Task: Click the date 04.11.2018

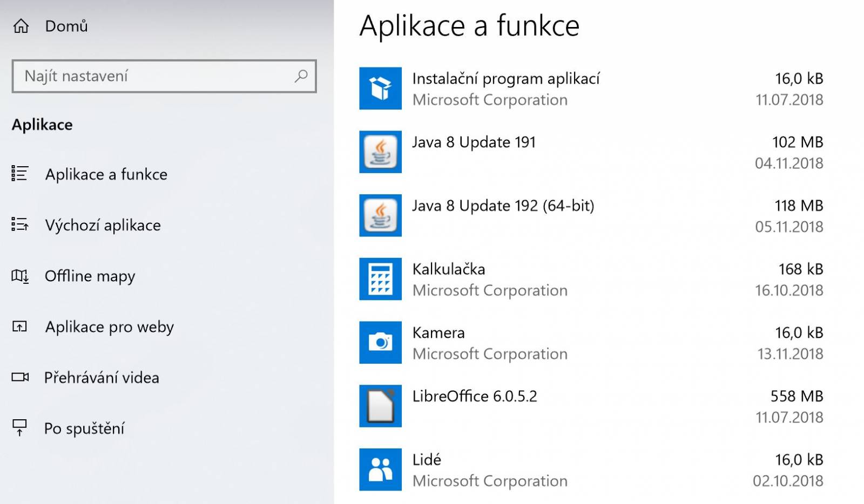Action: pyautogui.click(x=789, y=164)
